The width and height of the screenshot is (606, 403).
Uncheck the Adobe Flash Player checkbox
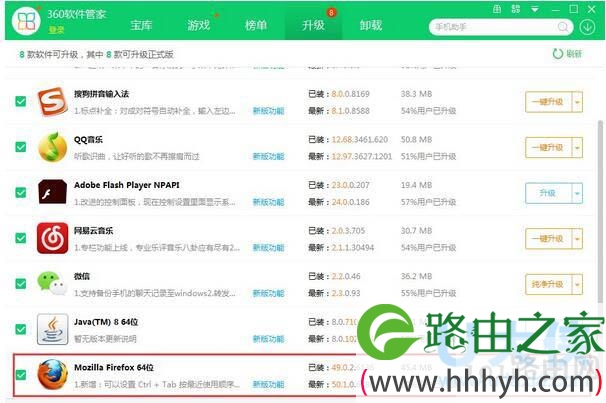[x=21, y=192]
